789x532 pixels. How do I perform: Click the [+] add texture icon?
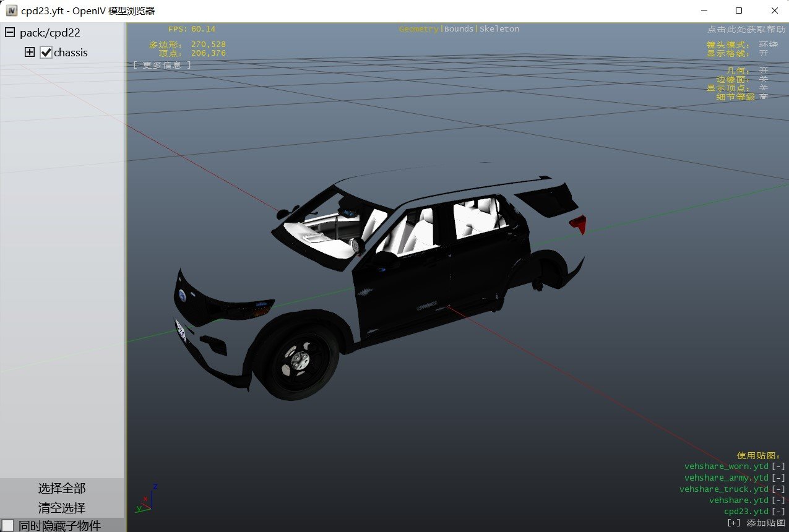click(735, 523)
